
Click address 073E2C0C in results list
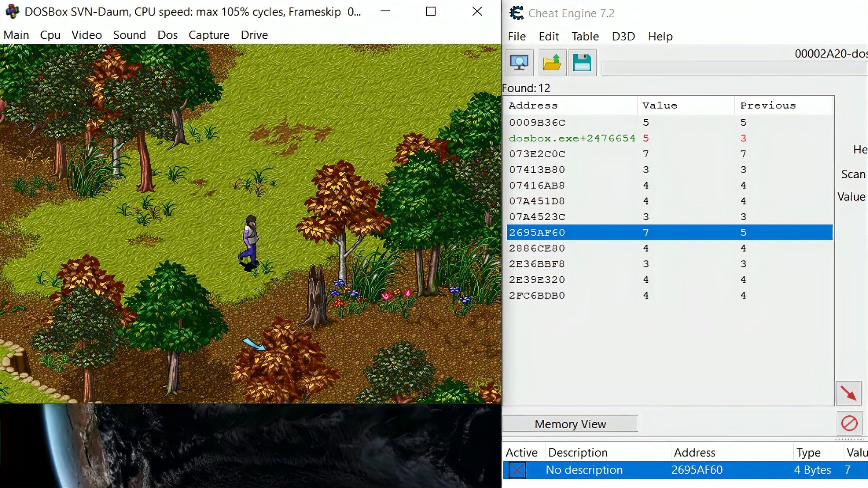pos(537,154)
